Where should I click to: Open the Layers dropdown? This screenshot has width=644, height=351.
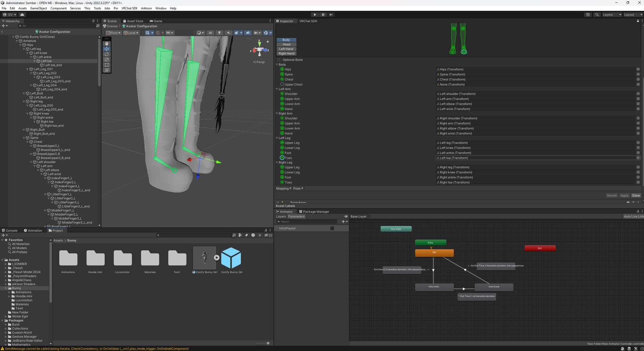[612, 15]
